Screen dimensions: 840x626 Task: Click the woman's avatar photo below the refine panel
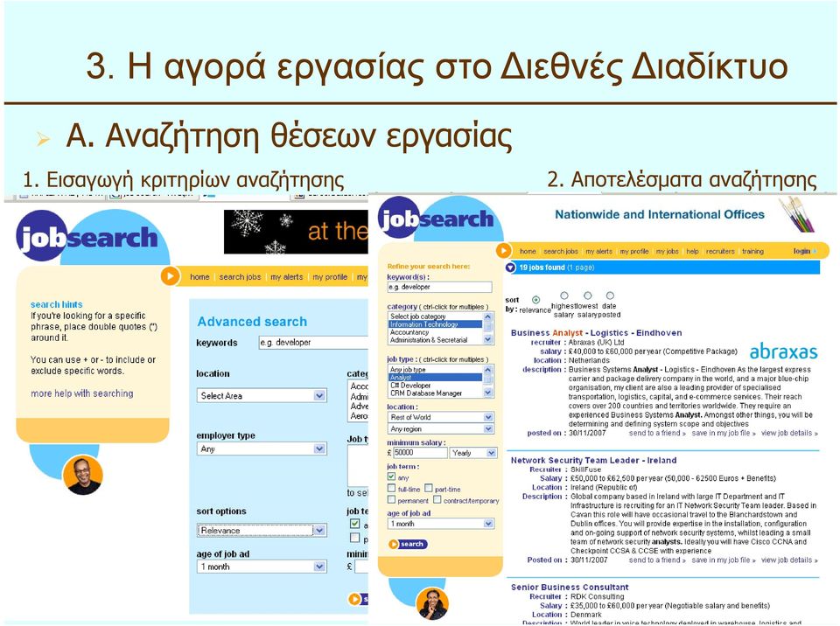(432, 603)
